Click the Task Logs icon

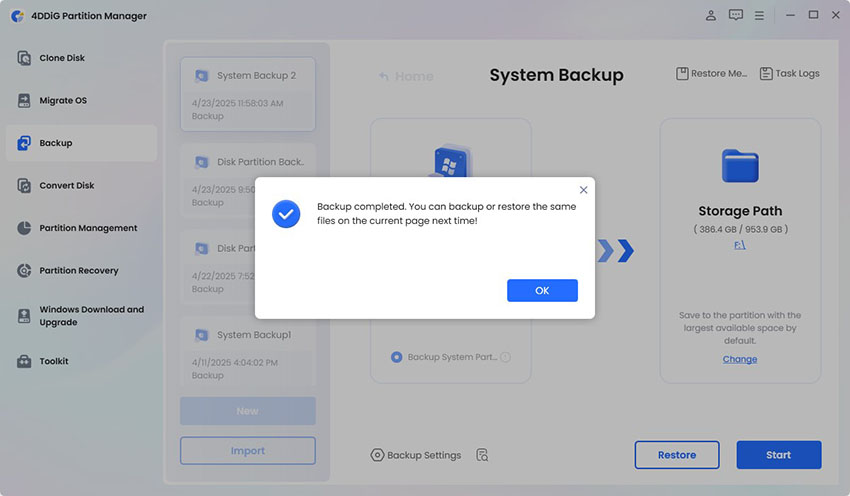pos(766,73)
